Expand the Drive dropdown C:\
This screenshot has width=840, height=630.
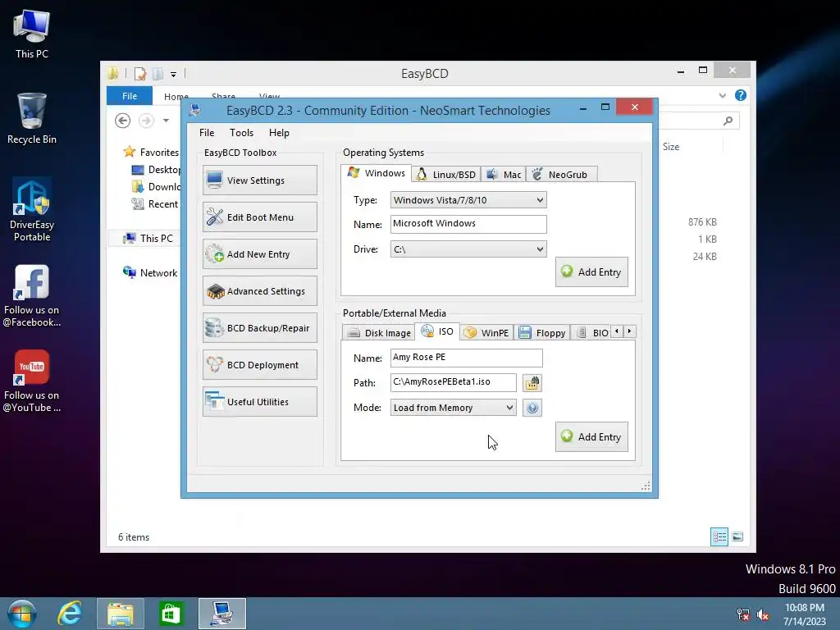click(468, 249)
